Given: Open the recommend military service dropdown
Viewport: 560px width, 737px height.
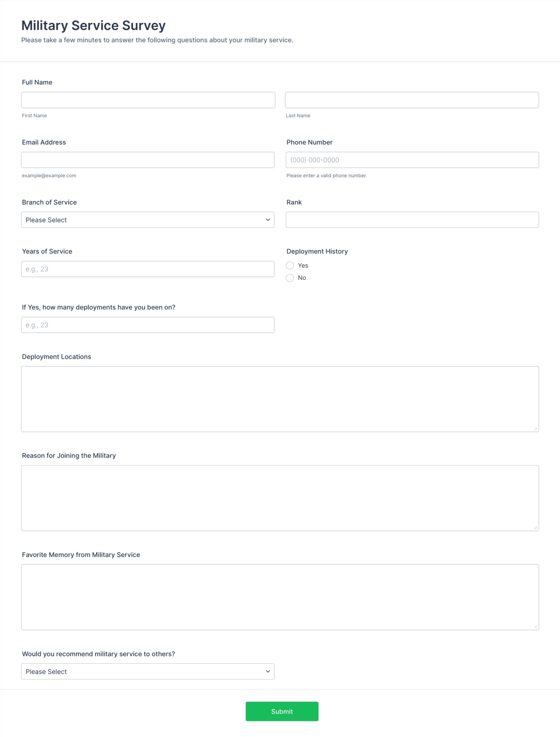Looking at the screenshot, I should click(x=148, y=671).
